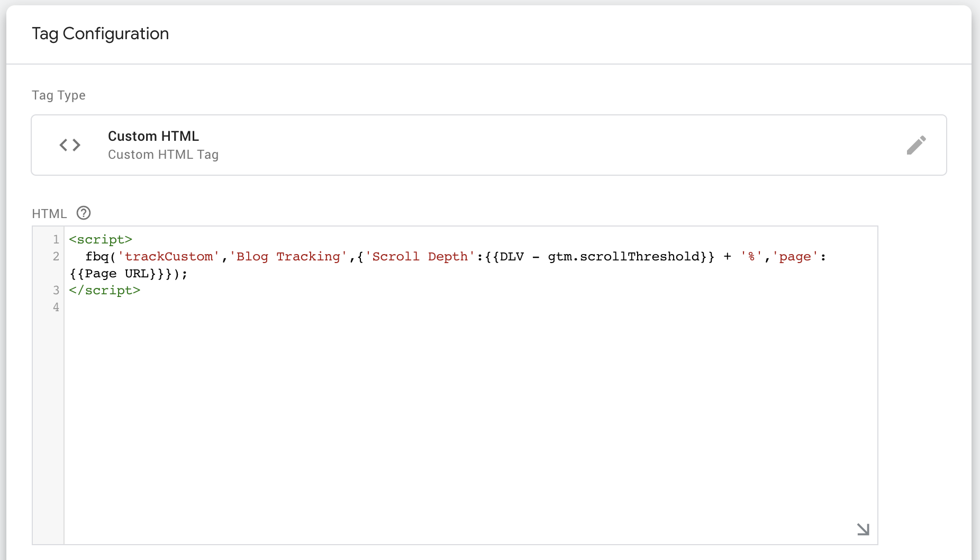Click the {{Page URL}} variable in code
Image resolution: width=980 pixels, height=560 pixels.
click(116, 274)
